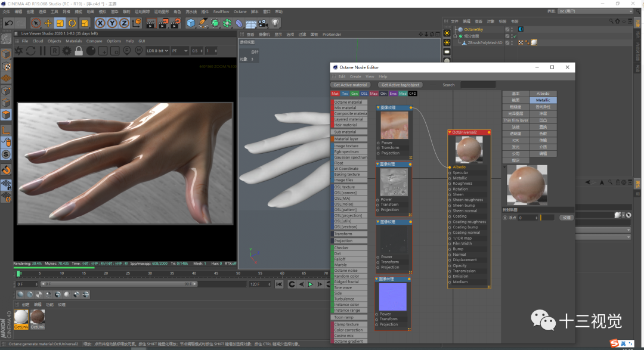Select white OctUniversal material thumbnail
Viewport: 644px width, 350px height.
pos(21,318)
